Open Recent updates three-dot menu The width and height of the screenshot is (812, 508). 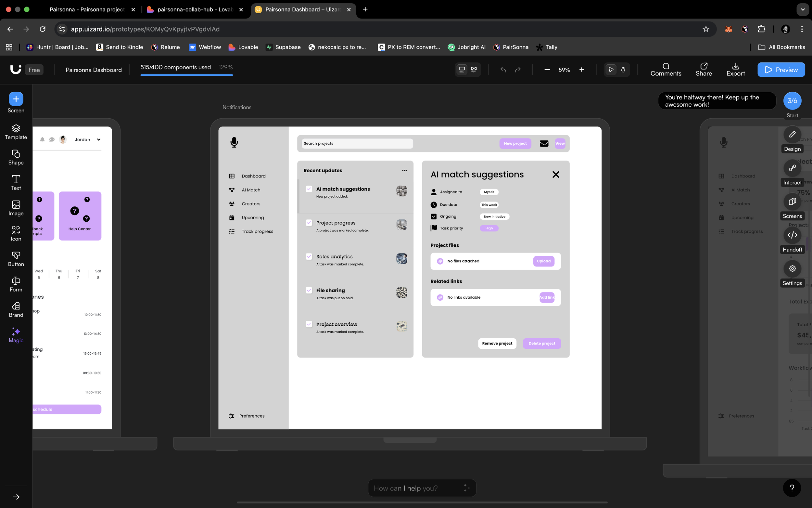pos(404,170)
